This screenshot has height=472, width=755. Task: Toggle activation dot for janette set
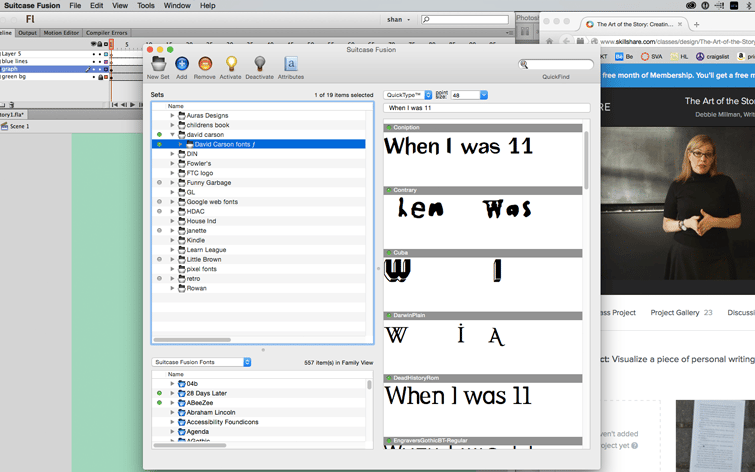(159, 231)
